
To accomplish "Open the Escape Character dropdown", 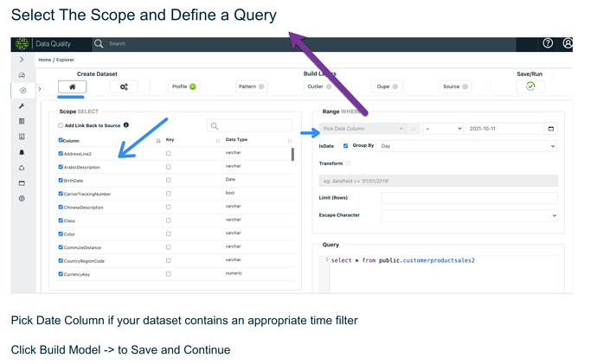I will click(469, 215).
